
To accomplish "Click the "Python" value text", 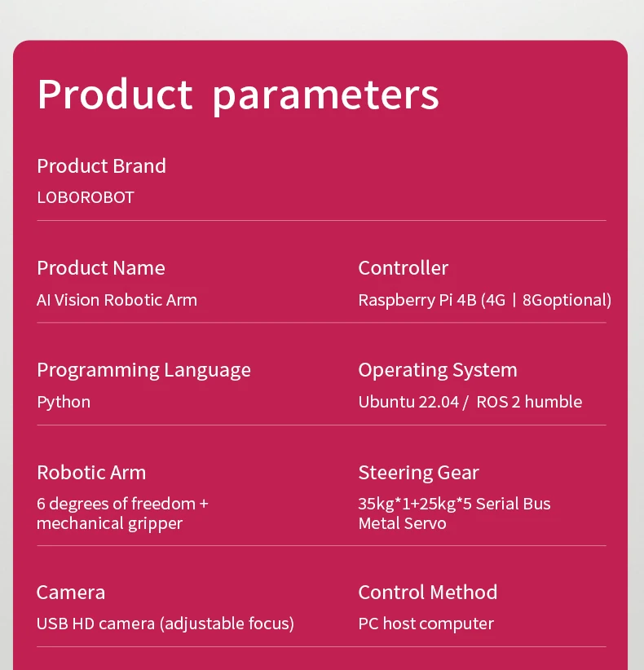I will (x=64, y=402).
